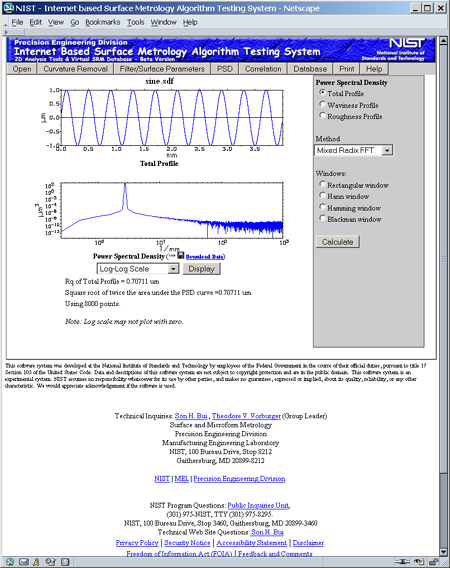The width and height of the screenshot is (450, 568).
Task: Open the Privacy Policy link
Action: 137,543
